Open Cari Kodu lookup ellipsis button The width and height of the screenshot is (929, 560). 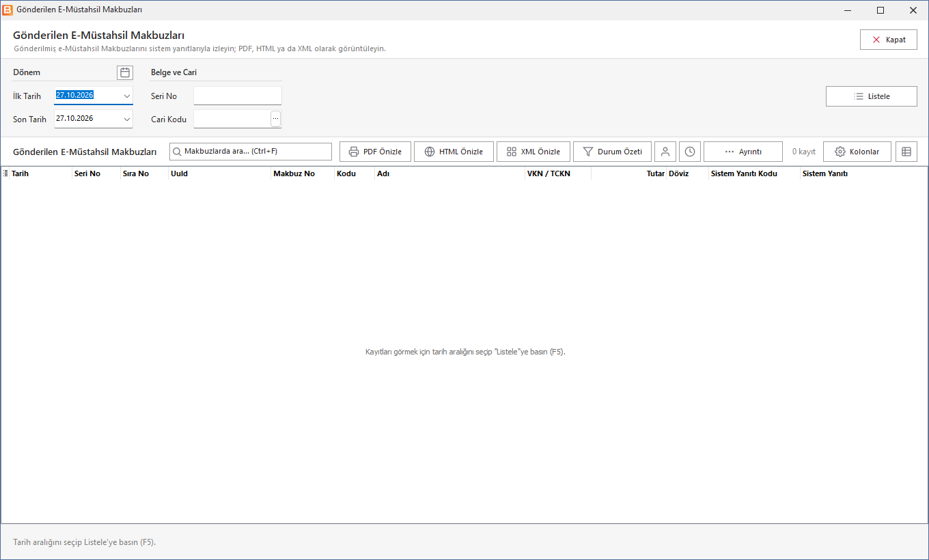[x=276, y=119]
